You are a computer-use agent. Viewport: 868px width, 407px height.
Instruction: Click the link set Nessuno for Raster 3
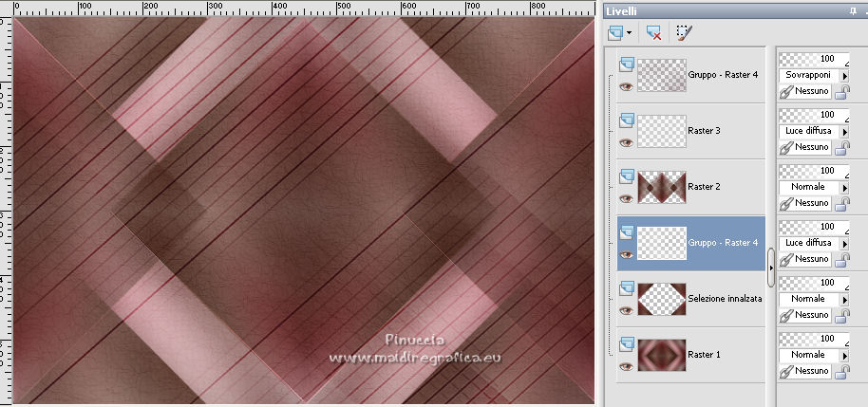point(805,147)
